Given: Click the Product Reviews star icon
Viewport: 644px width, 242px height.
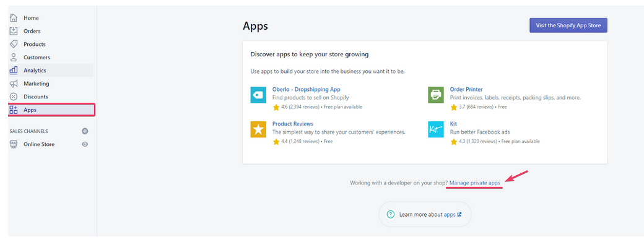Looking at the screenshot, I should point(258,129).
